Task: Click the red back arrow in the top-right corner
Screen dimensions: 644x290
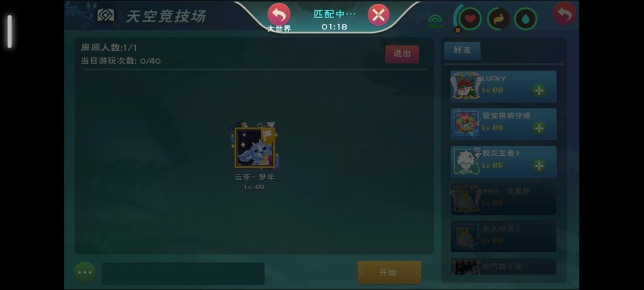Action: pos(565,14)
